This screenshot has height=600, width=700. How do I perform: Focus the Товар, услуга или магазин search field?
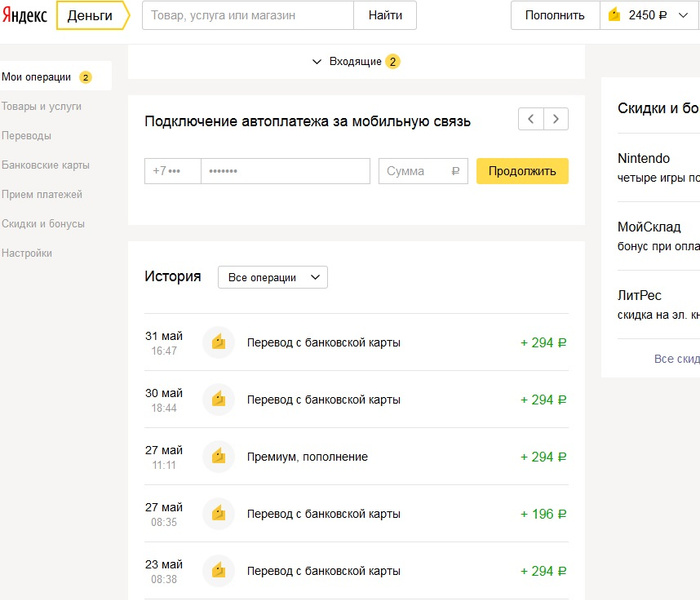[248, 15]
